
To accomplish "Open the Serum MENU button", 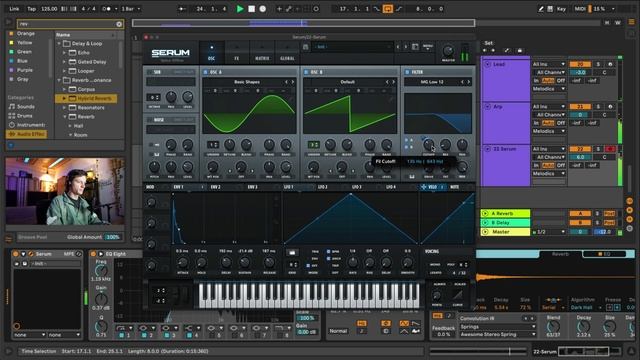I will 428,47.
